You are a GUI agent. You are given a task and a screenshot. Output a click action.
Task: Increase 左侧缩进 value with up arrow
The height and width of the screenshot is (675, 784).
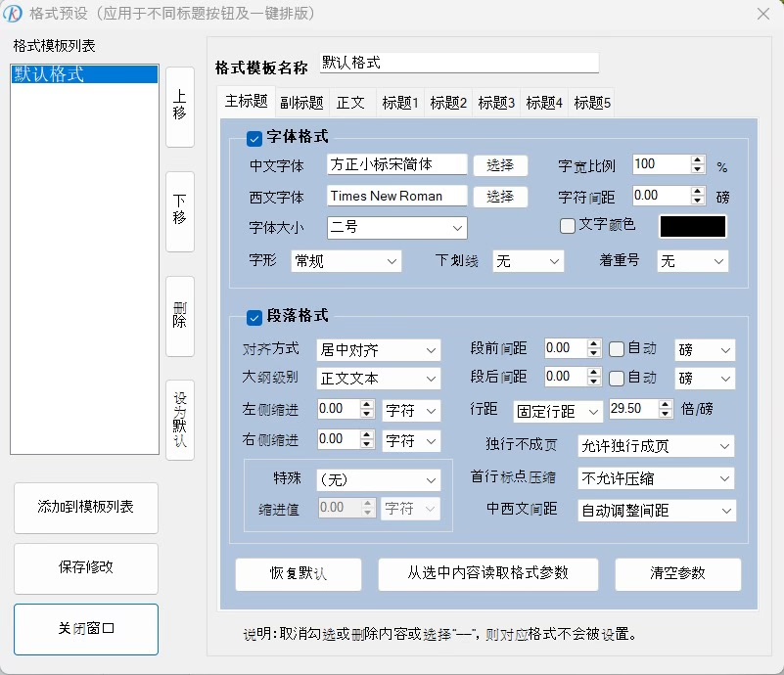coord(367,405)
